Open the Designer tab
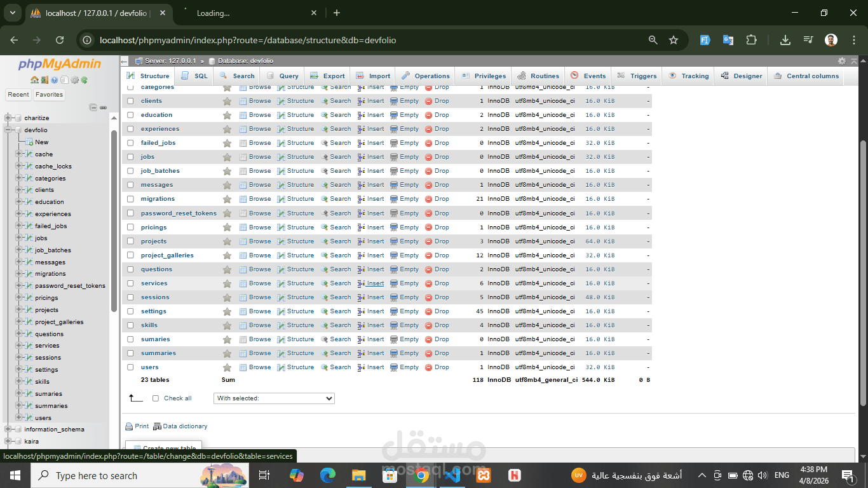The height and width of the screenshot is (488, 868). pyautogui.click(x=741, y=76)
